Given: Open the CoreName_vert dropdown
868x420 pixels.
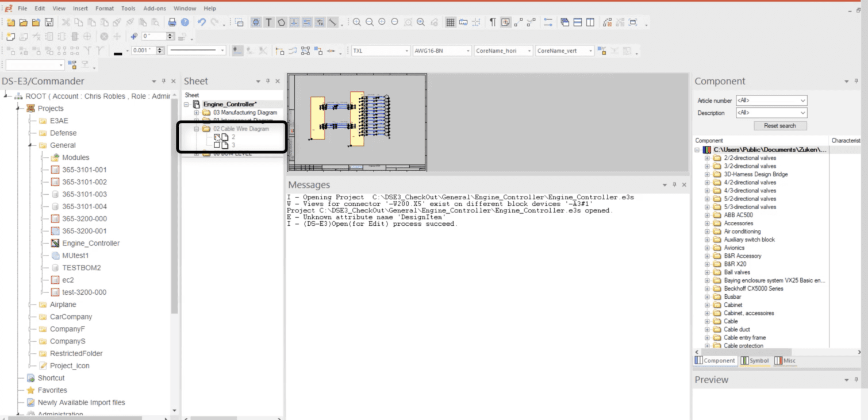Looking at the screenshot, I should [x=590, y=51].
